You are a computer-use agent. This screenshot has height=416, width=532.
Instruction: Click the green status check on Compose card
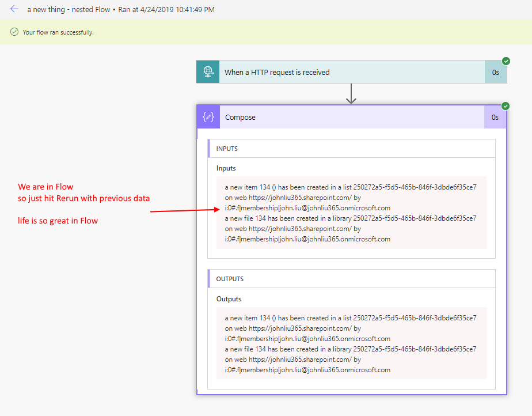point(506,106)
